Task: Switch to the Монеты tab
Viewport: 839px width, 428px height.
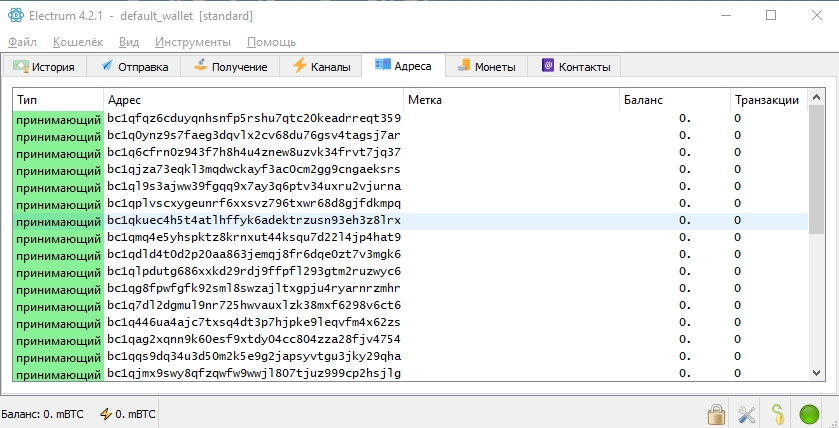Action: [486, 66]
